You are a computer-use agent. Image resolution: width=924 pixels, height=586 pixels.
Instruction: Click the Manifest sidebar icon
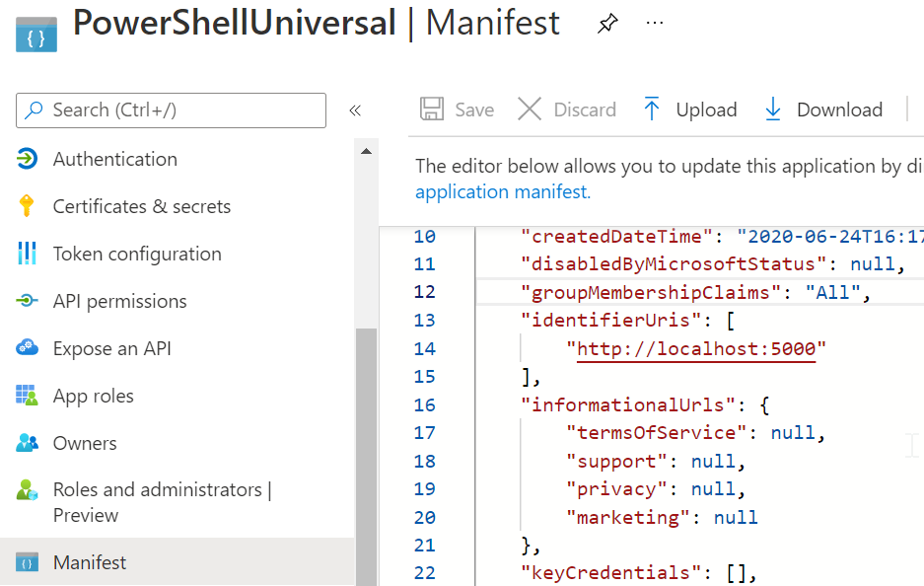pos(27,562)
